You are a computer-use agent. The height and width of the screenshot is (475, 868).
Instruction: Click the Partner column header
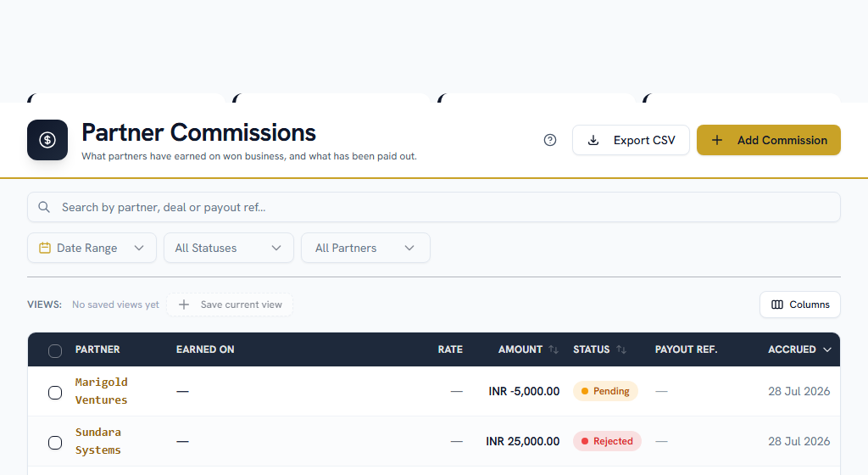[97, 349]
